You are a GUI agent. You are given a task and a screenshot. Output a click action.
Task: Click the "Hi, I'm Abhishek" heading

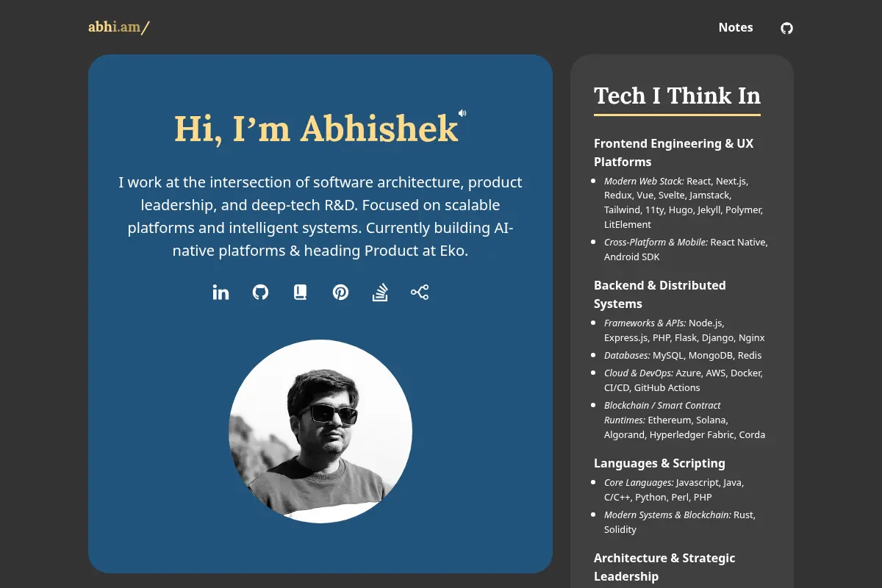pos(316,129)
